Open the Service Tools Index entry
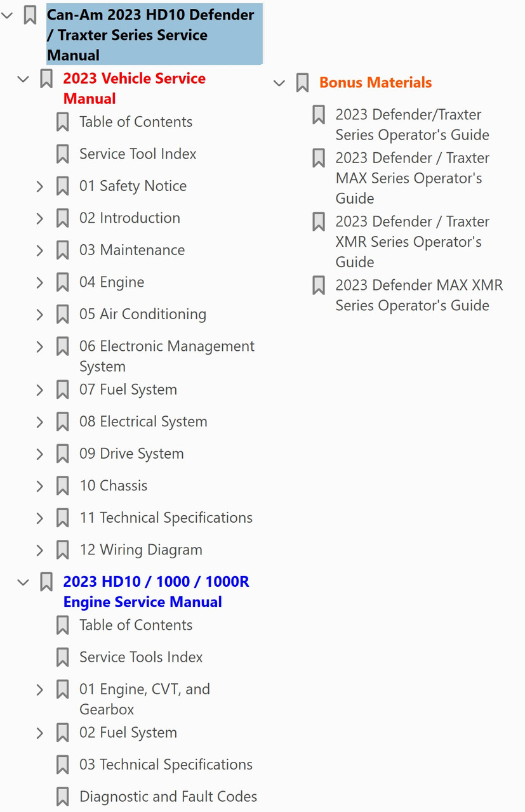The height and width of the screenshot is (812, 525). click(x=141, y=657)
